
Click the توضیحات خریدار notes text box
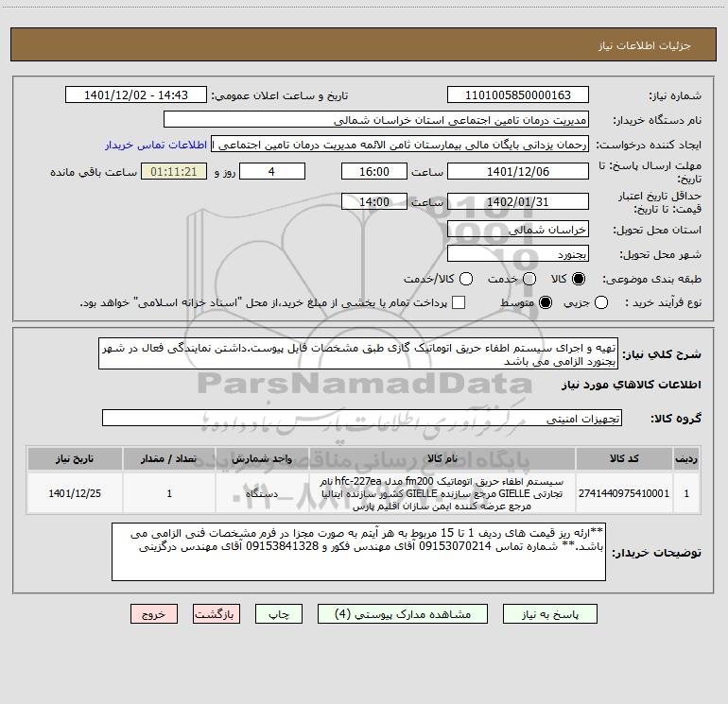358,552
